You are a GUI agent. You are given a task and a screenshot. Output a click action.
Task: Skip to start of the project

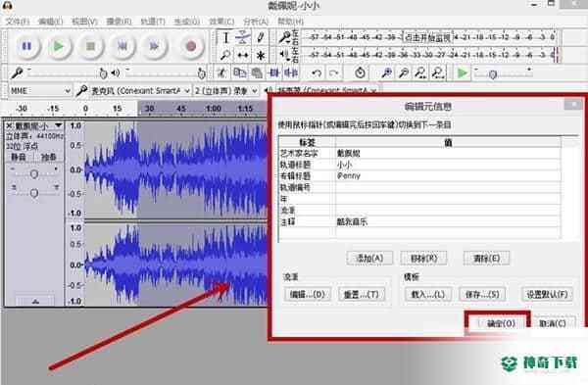(x=122, y=46)
